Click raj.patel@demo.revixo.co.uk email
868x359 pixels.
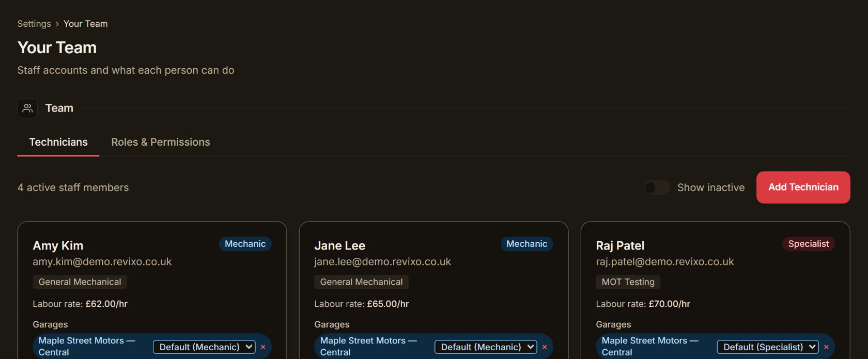pyautogui.click(x=665, y=262)
